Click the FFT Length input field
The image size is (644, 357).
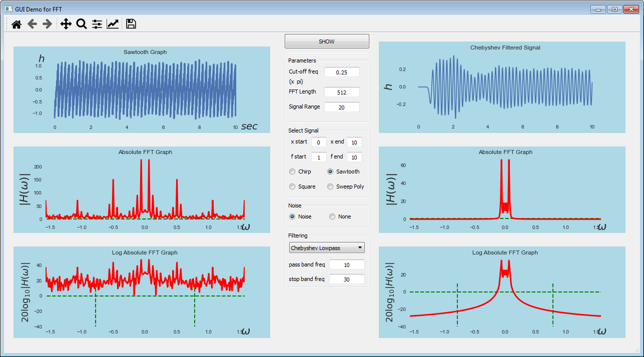342,91
